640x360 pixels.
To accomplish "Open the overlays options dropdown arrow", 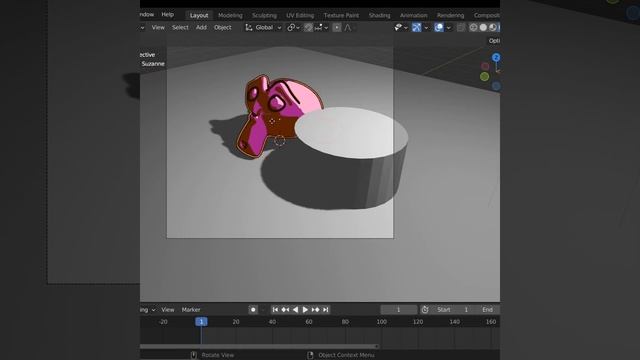I will (x=449, y=27).
